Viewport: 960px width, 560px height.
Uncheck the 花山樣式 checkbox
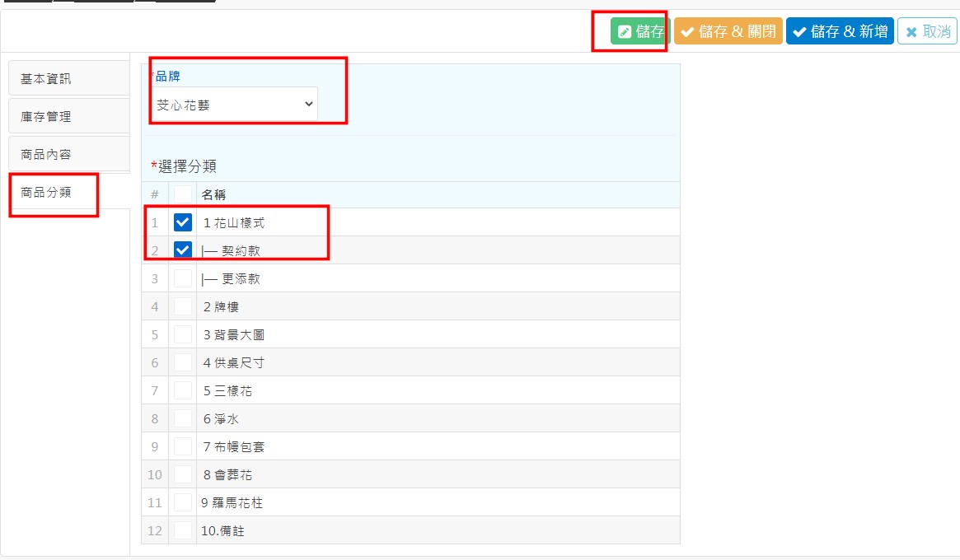point(183,222)
